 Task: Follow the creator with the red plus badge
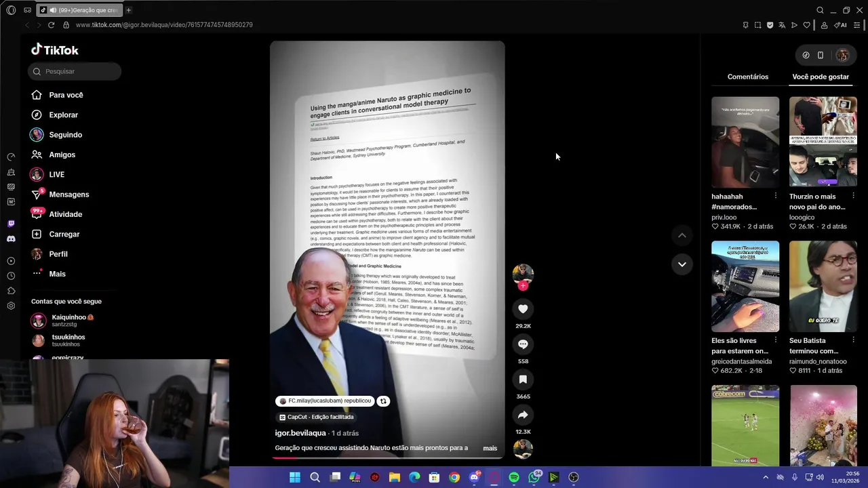click(523, 286)
